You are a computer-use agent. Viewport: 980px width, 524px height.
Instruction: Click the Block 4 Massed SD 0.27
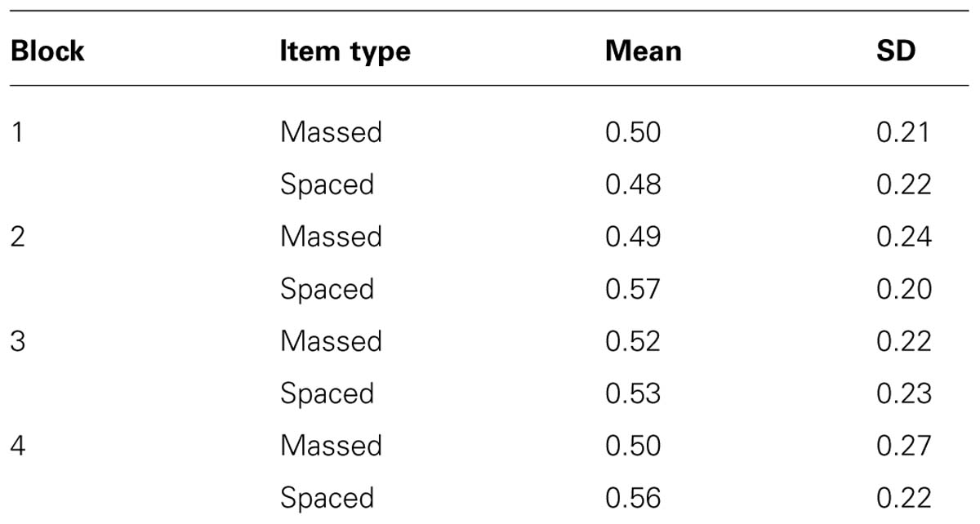[904, 446]
